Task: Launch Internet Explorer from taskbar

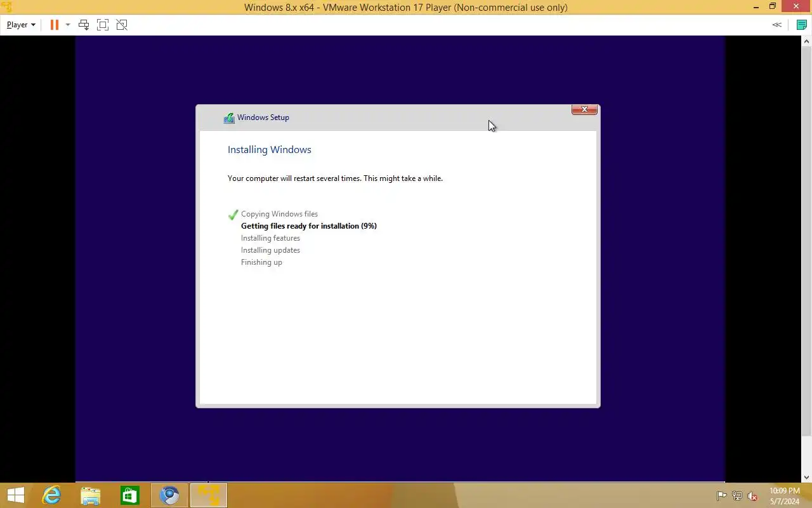Action: pyautogui.click(x=51, y=495)
